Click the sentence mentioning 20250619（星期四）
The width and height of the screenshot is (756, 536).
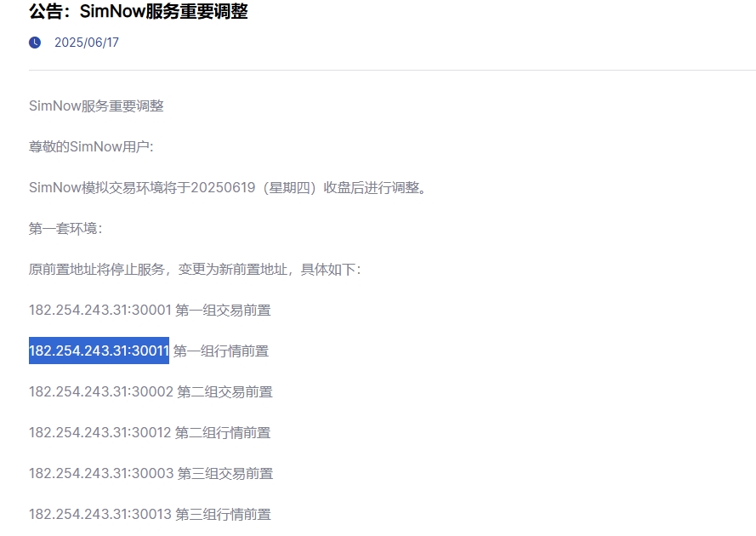tap(228, 187)
